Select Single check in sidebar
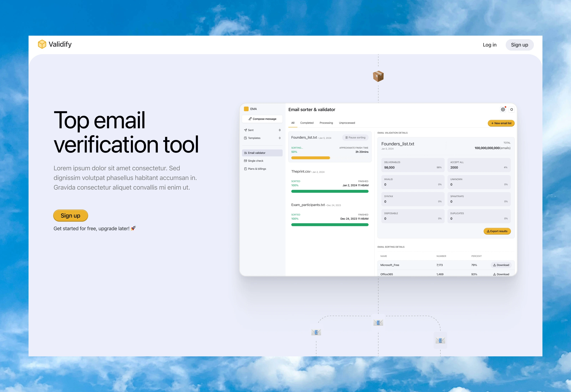 (x=255, y=161)
